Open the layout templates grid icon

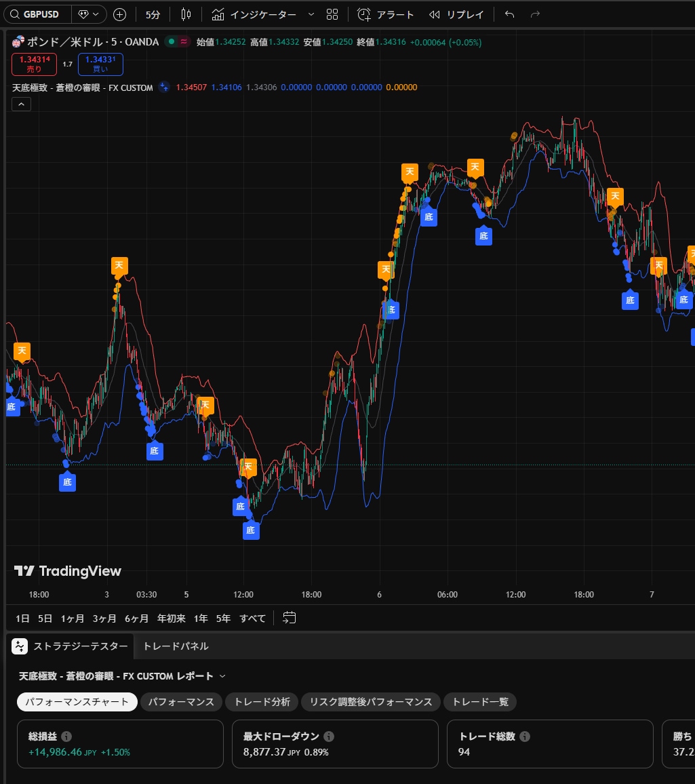[332, 14]
